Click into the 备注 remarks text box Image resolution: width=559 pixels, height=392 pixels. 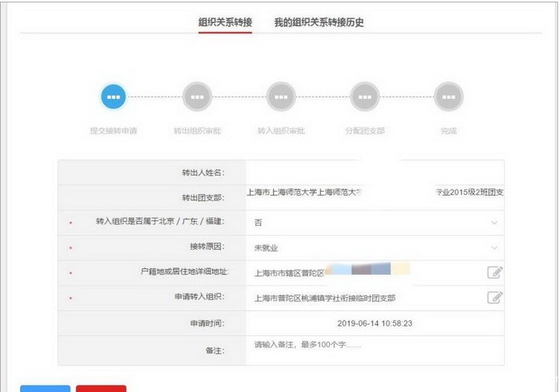click(374, 349)
